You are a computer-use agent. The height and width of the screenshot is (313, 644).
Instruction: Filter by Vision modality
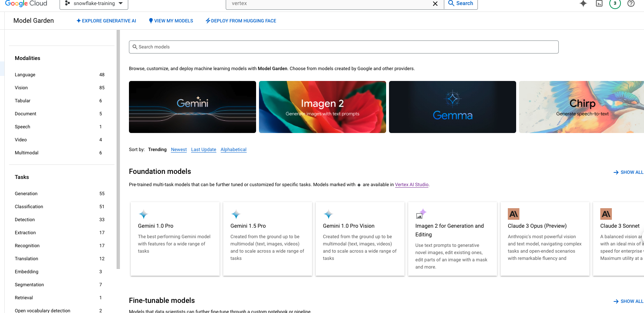pyautogui.click(x=21, y=88)
